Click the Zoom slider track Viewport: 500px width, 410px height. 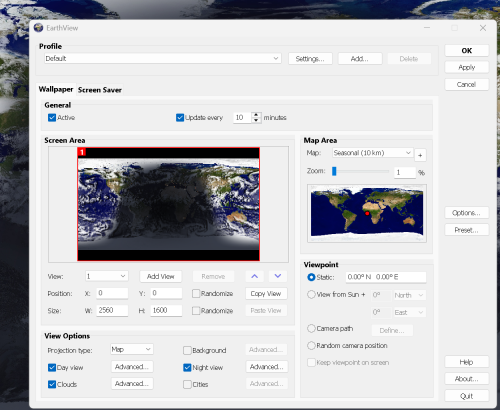point(361,171)
